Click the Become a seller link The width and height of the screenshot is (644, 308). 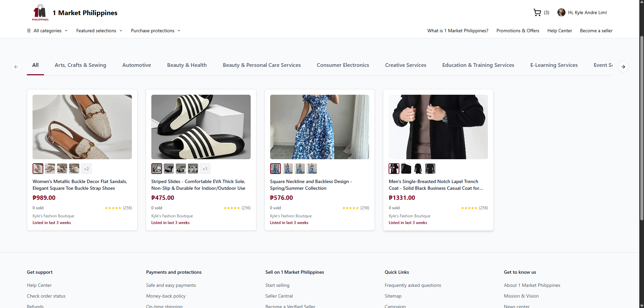coord(596,31)
